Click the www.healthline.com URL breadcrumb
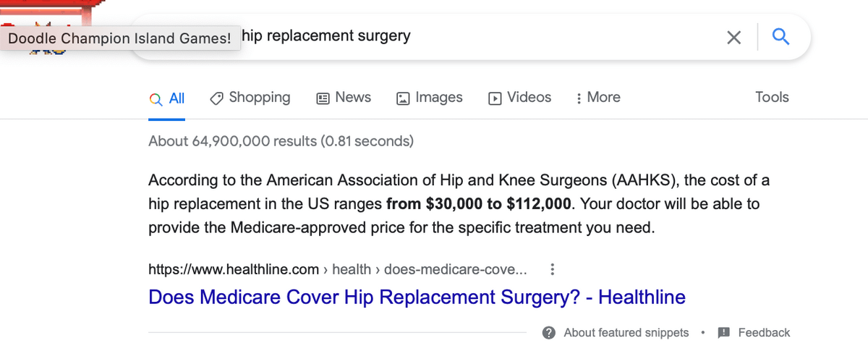This screenshot has width=868, height=359. pos(234,269)
